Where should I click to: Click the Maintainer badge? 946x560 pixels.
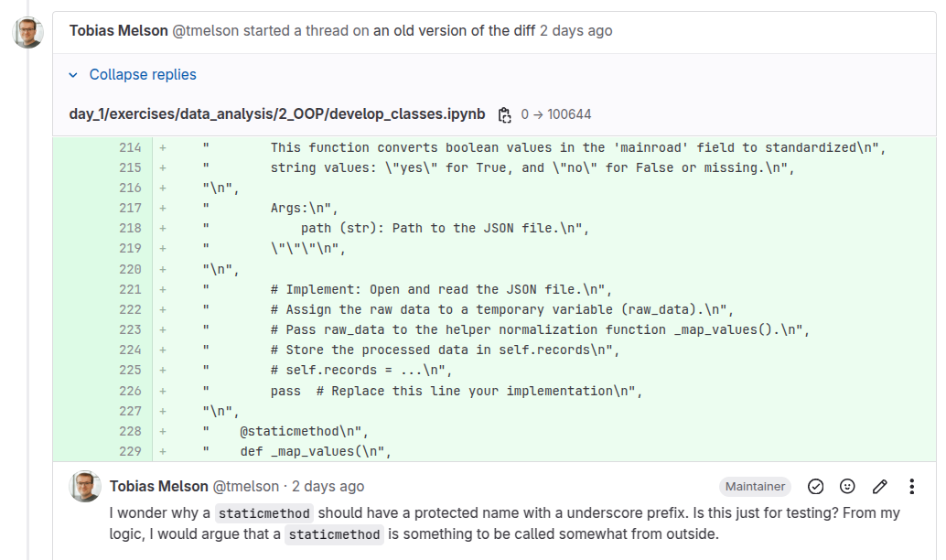(x=755, y=487)
